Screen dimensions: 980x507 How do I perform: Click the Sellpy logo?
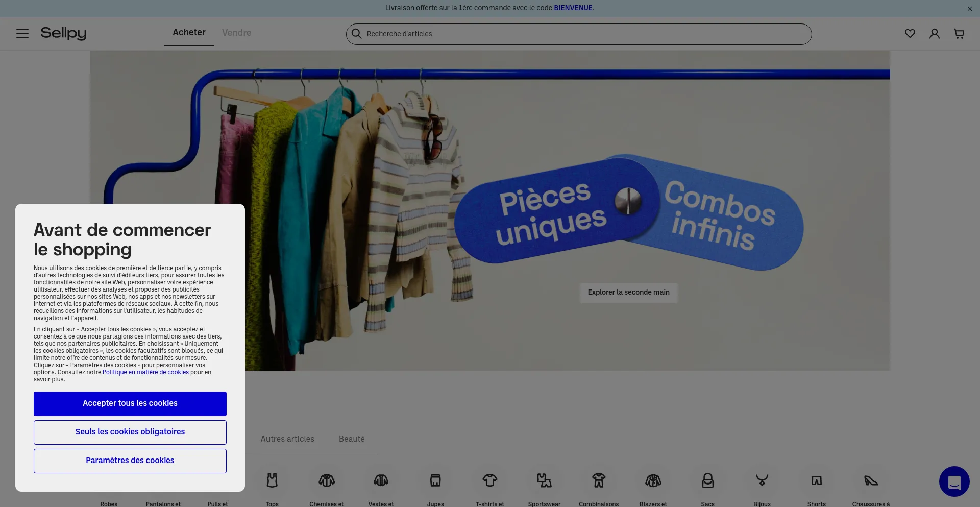(64, 33)
